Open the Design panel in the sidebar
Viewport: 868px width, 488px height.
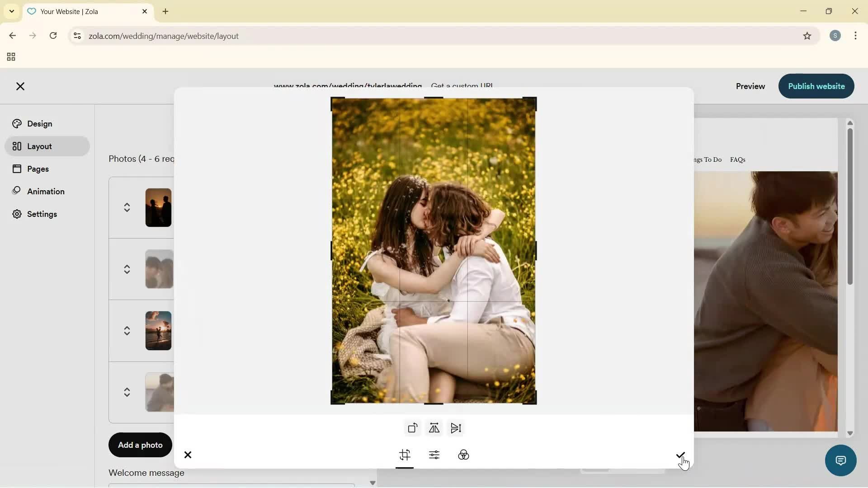[38, 123]
